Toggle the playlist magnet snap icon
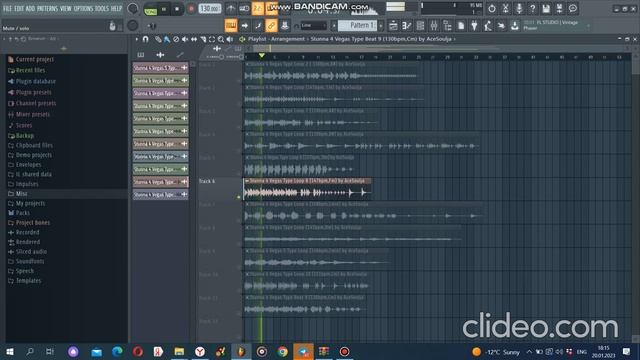The width and height of the screenshot is (640, 360). point(146,39)
